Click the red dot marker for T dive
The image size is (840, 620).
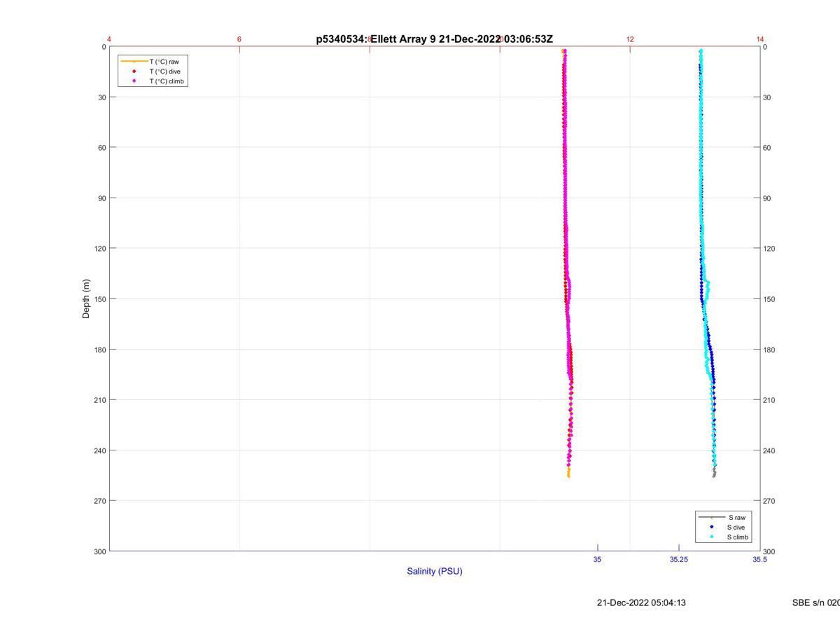[134, 71]
